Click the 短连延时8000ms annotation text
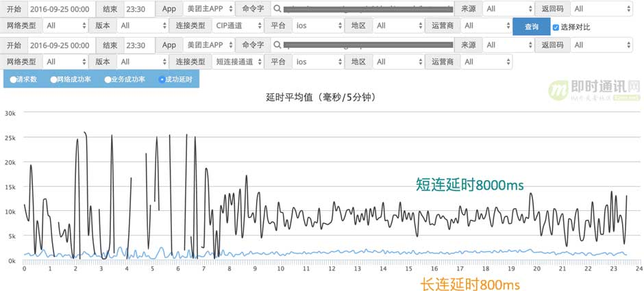Screen dimensions: 644x291 (470, 185)
